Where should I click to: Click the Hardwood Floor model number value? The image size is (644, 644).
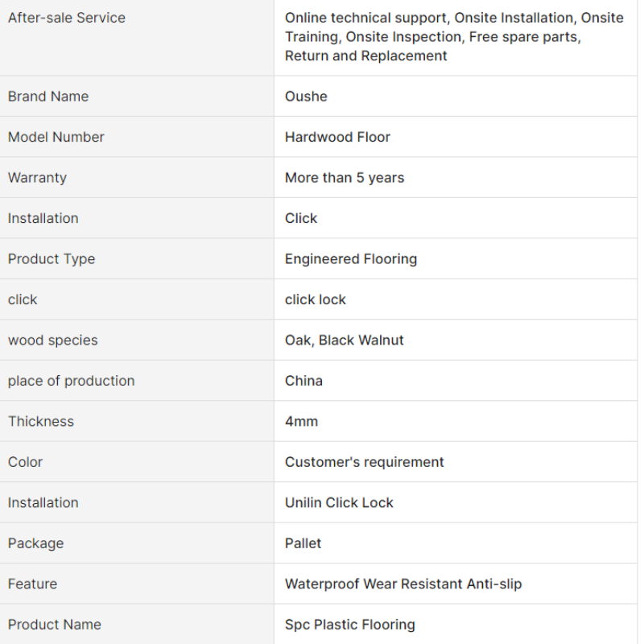click(x=337, y=137)
